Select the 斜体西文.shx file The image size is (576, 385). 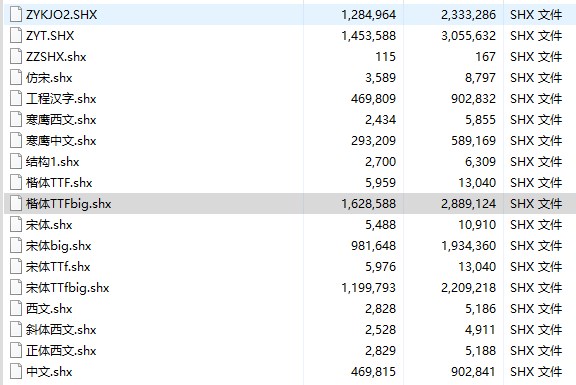click(x=61, y=330)
